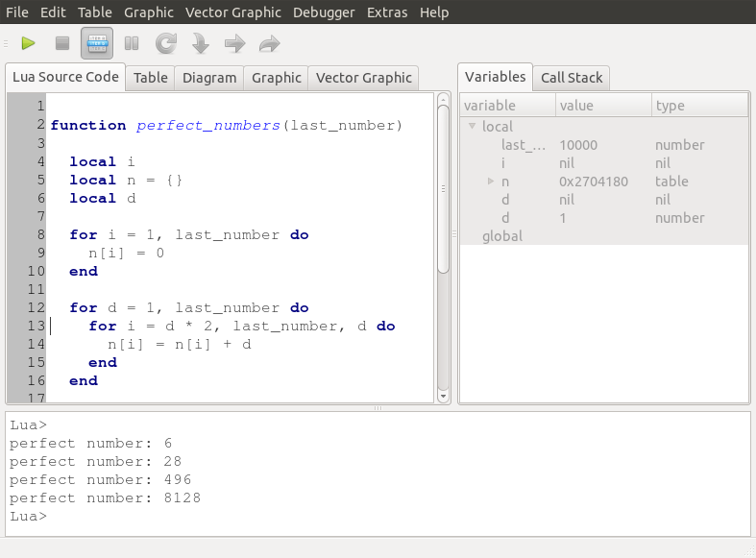Run the Lua script with green play icon

point(29,43)
